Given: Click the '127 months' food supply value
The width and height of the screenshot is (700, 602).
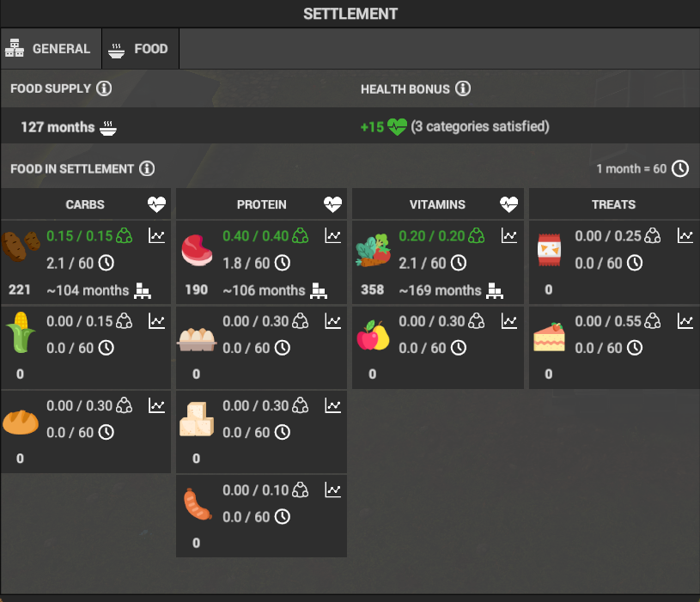Looking at the screenshot, I should click(58, 127).
